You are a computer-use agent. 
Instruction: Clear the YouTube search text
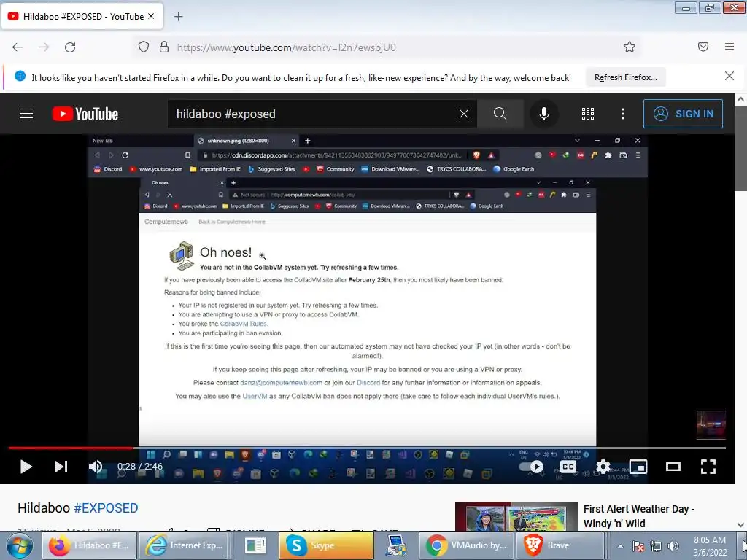click(463, 114)
